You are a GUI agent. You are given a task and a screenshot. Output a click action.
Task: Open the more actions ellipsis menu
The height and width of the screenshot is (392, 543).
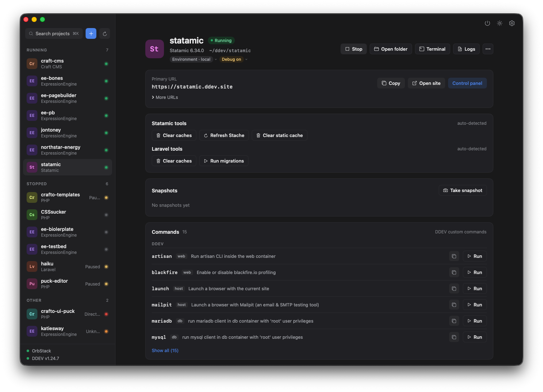488,49
